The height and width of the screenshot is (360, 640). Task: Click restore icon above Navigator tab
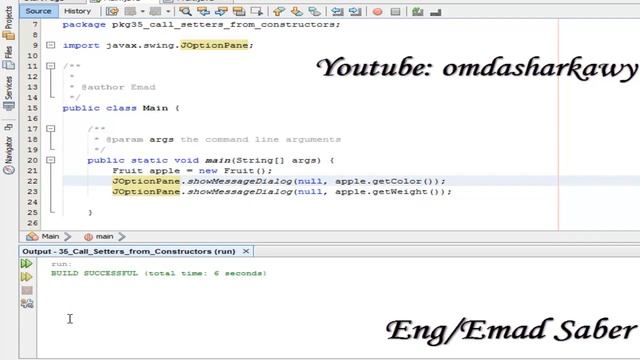pos(8,127)
